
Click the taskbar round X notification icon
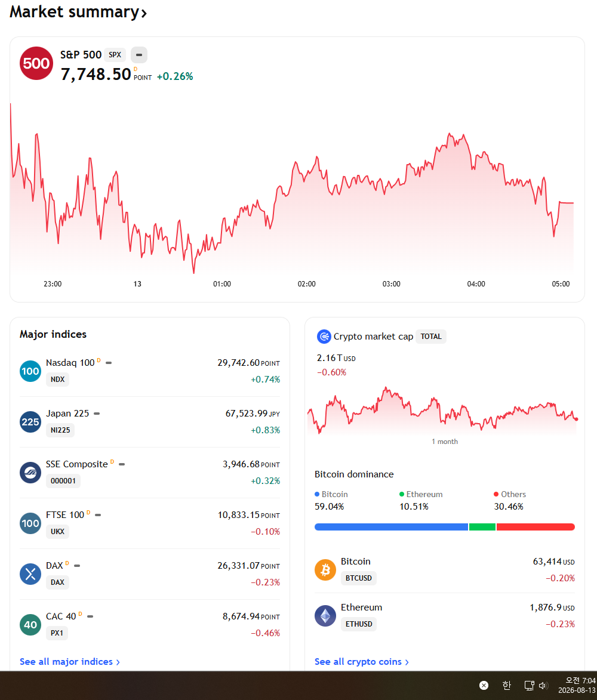(x=484, y=685)
